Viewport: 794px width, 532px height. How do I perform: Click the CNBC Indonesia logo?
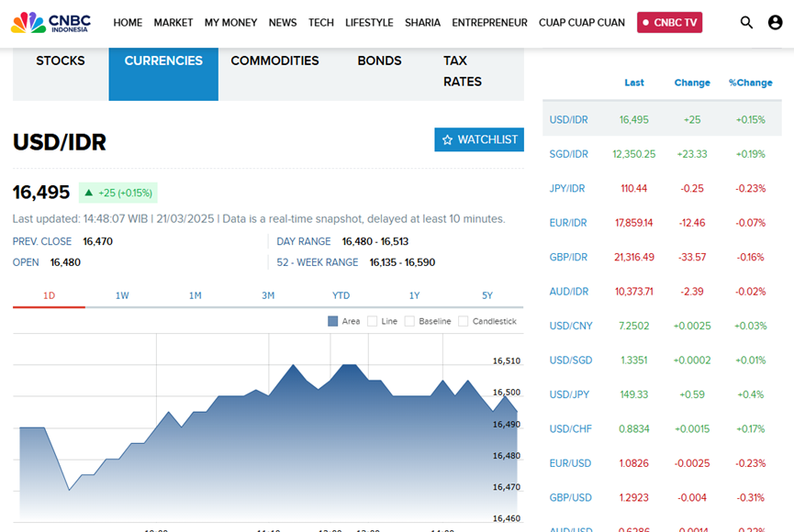pyautogui.click(x=50, y=22)
